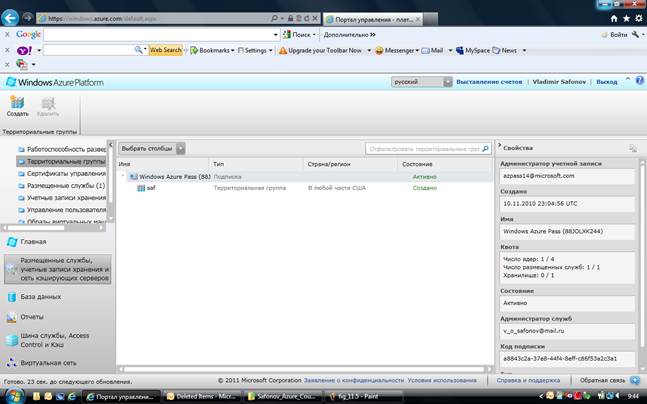Open browser Home icon
This screenshot has height=404, width=647.
pyautogui.click(x=614, y=19)
